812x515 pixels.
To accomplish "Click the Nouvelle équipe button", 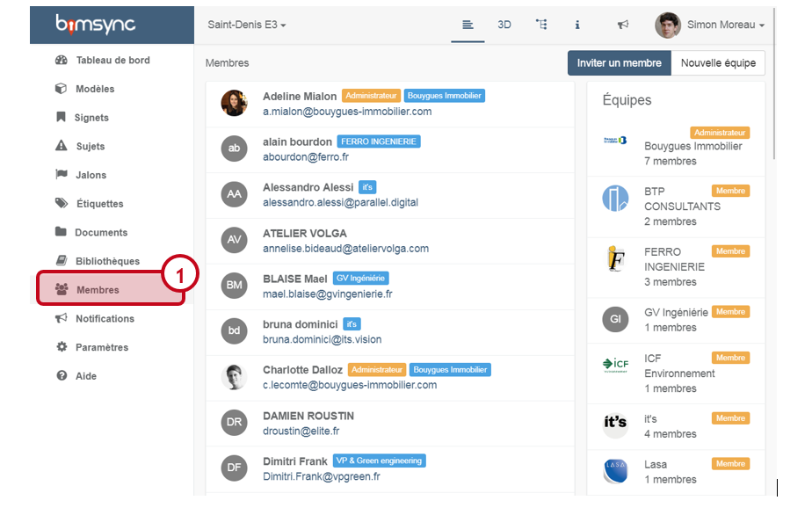I will [718, 63].
